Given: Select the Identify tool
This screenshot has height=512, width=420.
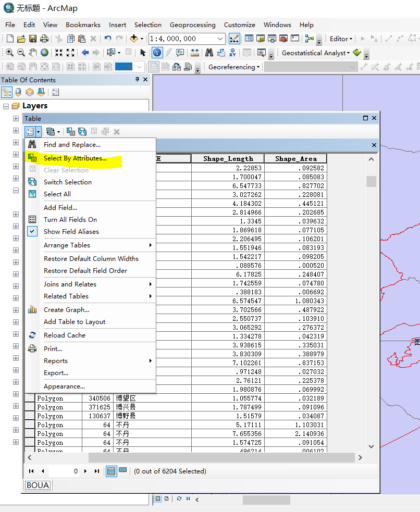Looking at the screenshot, I should click(x=157, y=53).
